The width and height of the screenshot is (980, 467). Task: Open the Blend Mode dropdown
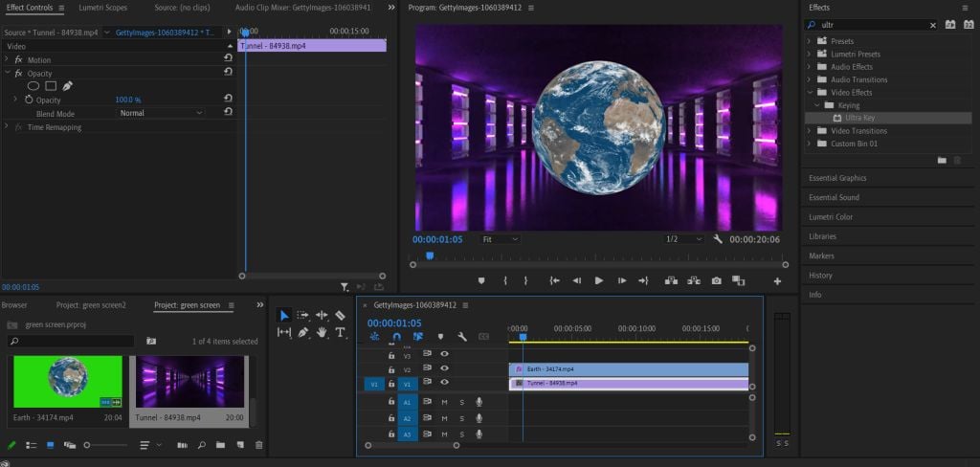160,113
